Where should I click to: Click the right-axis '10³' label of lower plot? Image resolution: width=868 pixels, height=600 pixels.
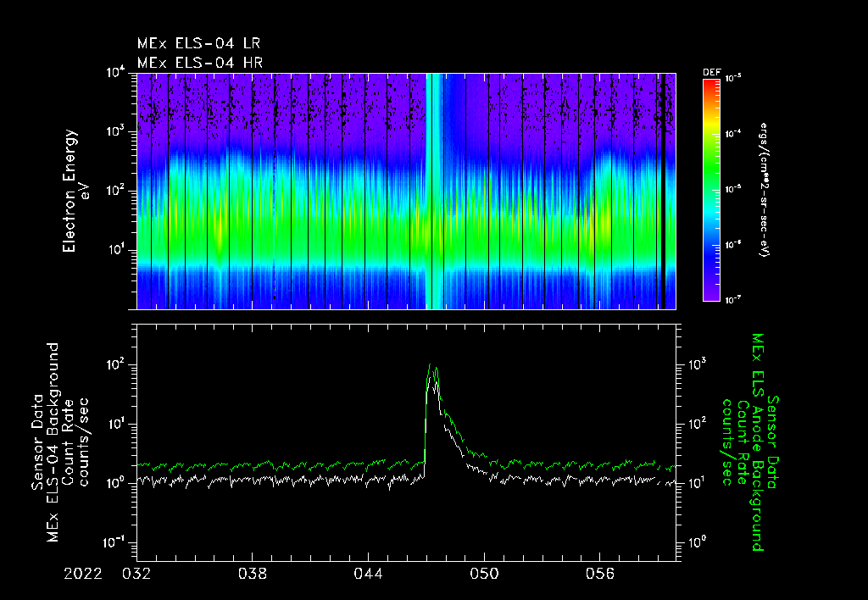tap(697, 364)
